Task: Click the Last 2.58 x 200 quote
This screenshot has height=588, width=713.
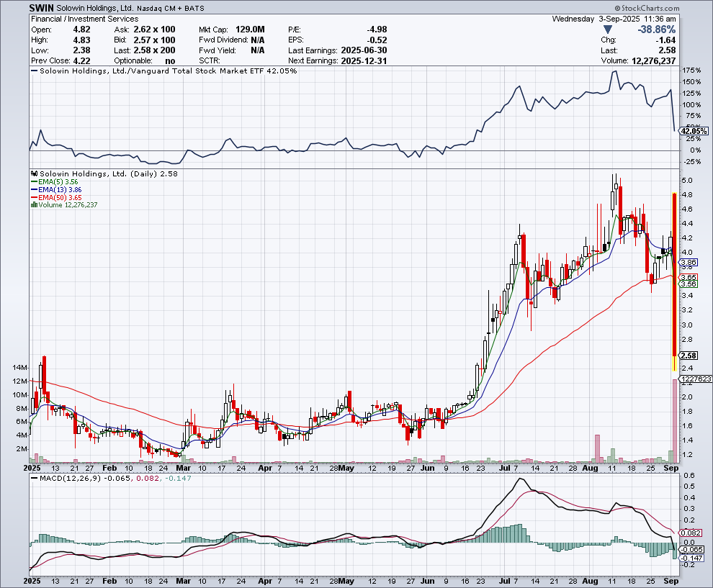Action: [x=154, y=50]
